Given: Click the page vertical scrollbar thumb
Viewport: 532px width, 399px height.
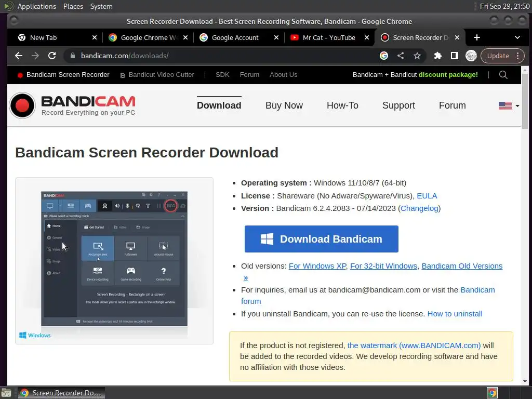Looking at the screenshot, I should click(x=525, y=101).
